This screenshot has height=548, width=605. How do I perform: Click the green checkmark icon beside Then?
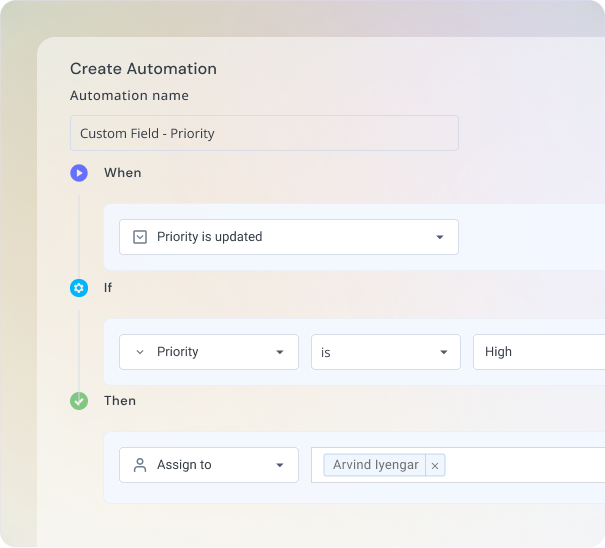pyautogui.click(x=79, y=401)
